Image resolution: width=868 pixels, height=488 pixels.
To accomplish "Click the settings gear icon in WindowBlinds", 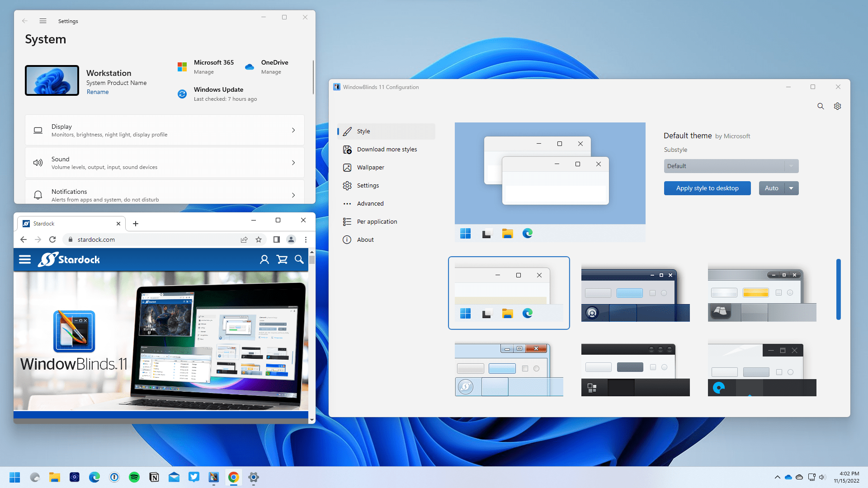I will point(838,106).
